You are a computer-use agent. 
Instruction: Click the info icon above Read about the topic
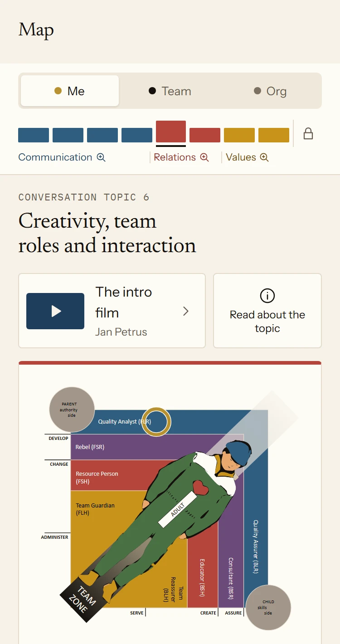click(x=267, y=296)
